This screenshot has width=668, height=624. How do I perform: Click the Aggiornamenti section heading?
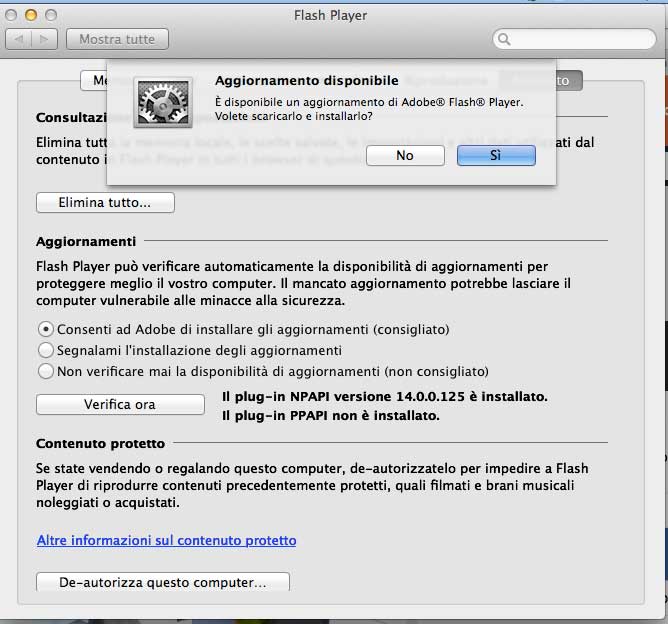(86, 242)
